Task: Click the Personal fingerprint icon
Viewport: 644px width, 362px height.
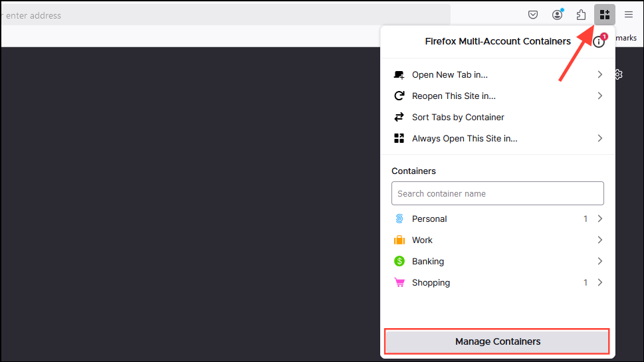Action: 399,219
